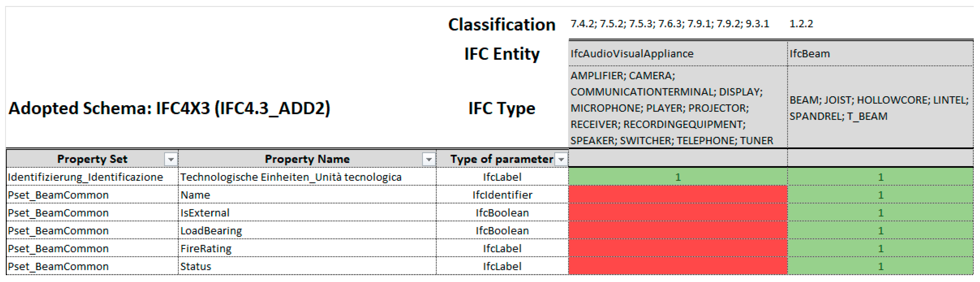
Task: Select the IfcAudioVisualAppliance entity cell
Action: [677, 54]
